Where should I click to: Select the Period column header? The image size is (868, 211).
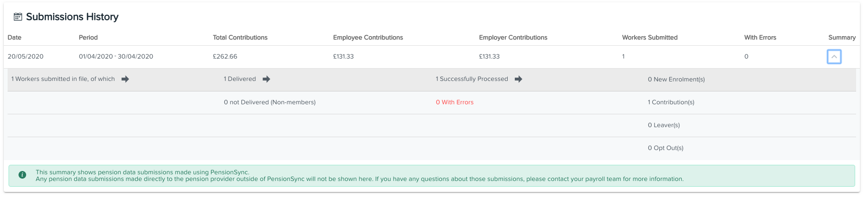(x=88, y=38)
